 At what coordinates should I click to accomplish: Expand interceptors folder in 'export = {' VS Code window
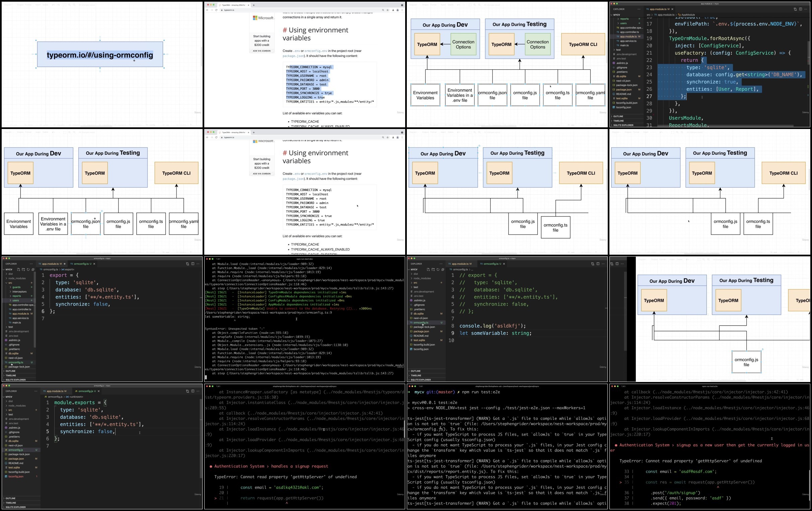point(19,292)
